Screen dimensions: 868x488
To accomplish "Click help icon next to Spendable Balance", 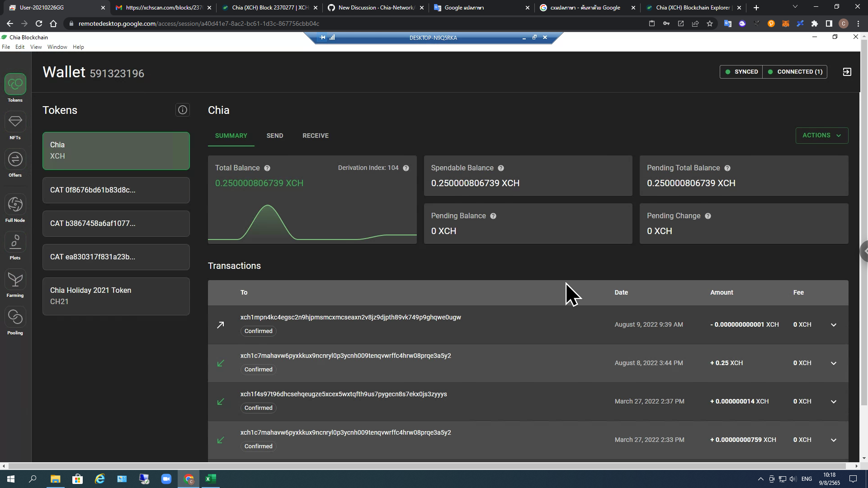I will coord(501,168).
